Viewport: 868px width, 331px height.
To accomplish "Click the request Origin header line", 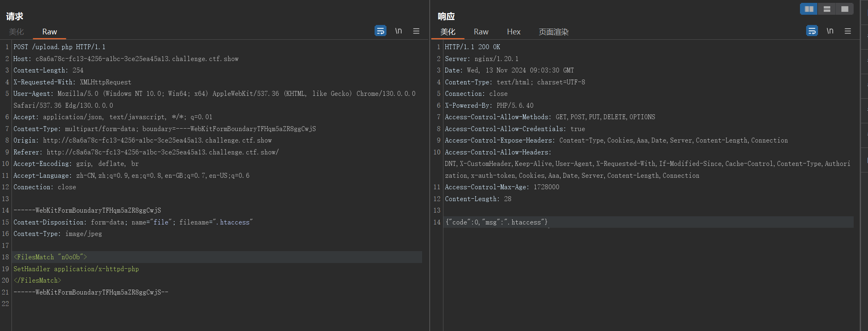I will pos(143,140).
